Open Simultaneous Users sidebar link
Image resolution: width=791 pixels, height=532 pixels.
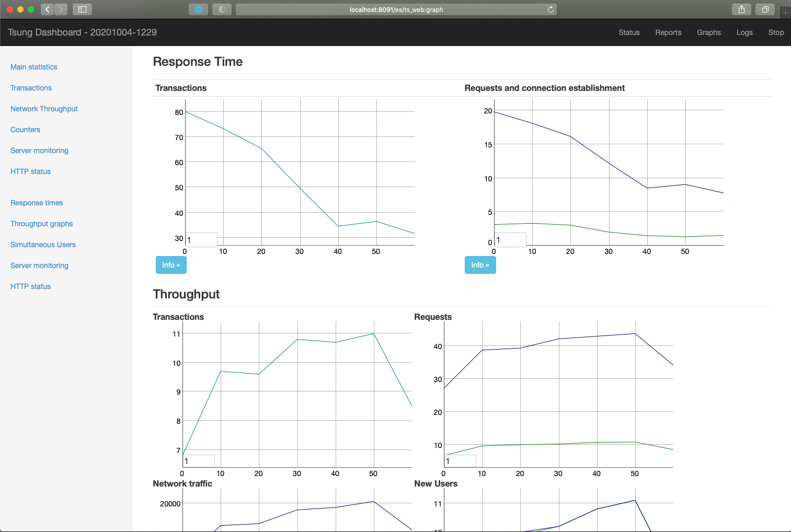(x=43, y=245)
